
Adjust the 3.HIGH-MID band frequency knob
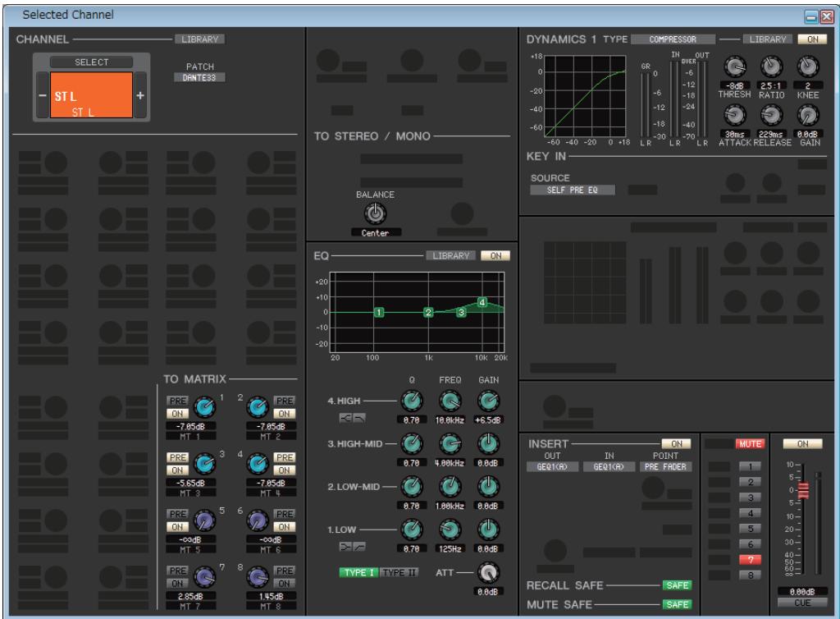click(450, 444)
